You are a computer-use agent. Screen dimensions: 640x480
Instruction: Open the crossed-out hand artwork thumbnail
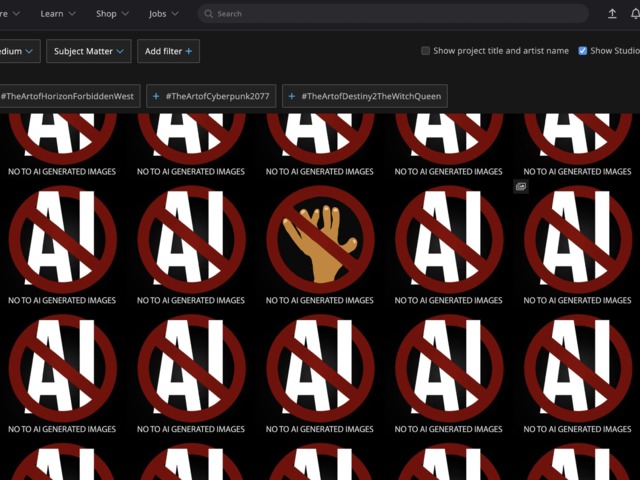point(320,246)
